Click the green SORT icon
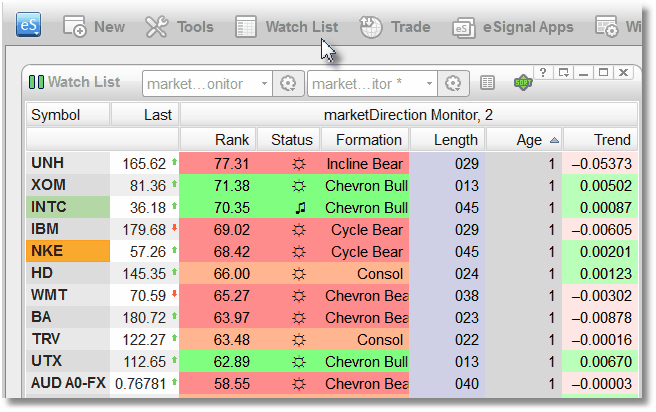Viewport: 656px width, 412px height. pos(523,82)
